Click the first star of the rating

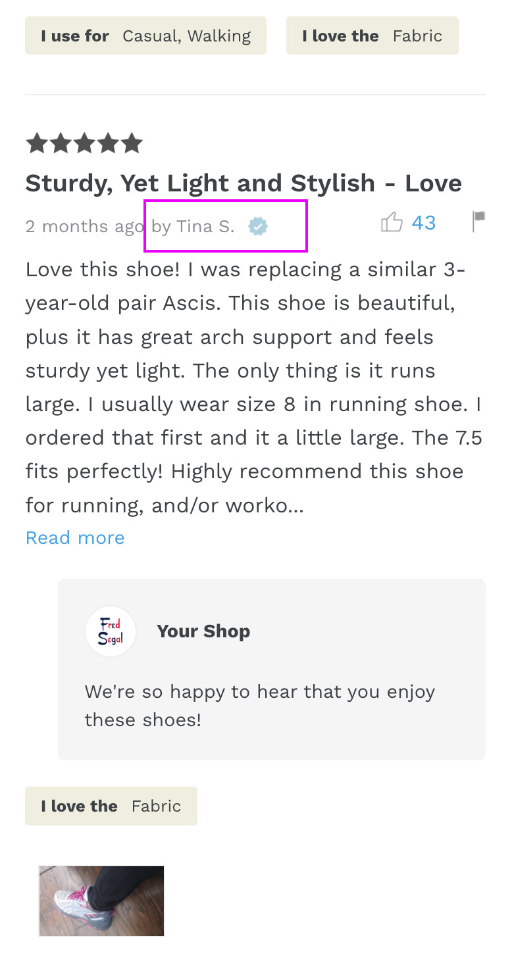(x=36, y=143)
